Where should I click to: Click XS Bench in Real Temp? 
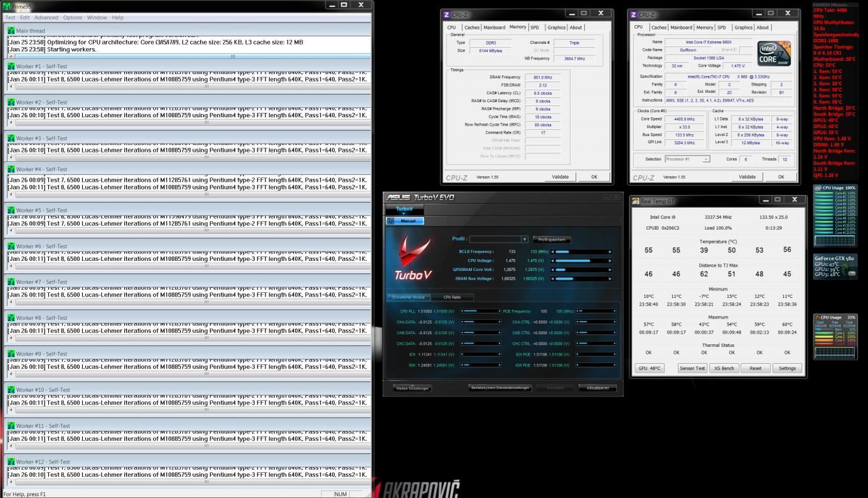(x=724, y=368)
